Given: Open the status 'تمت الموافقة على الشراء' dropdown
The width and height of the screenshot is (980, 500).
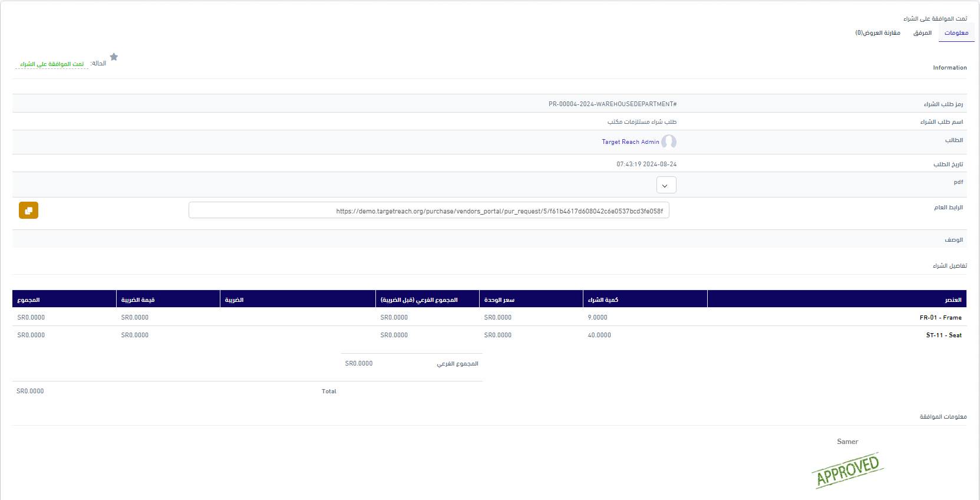Looking at the screenshot, I should [52, 64].
